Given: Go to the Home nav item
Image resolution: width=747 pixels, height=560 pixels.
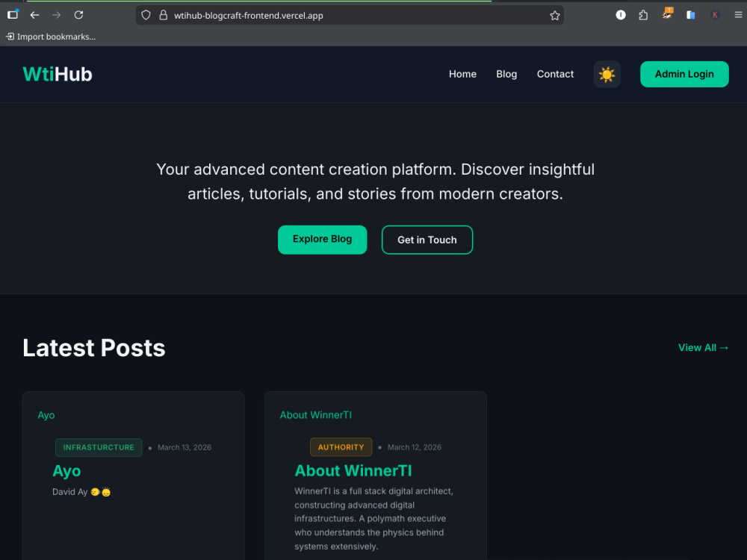Looking at the screenshot, I should 462,74.
